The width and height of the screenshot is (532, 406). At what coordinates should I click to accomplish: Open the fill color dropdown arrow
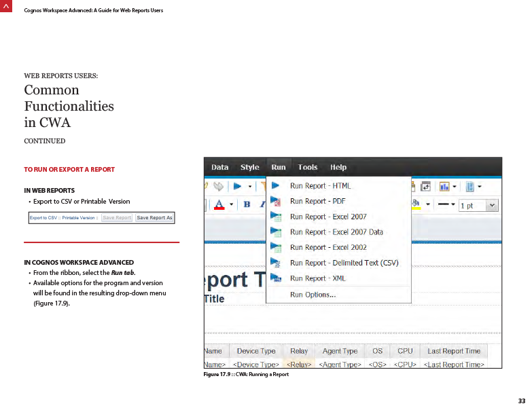(x=428, y=204)
